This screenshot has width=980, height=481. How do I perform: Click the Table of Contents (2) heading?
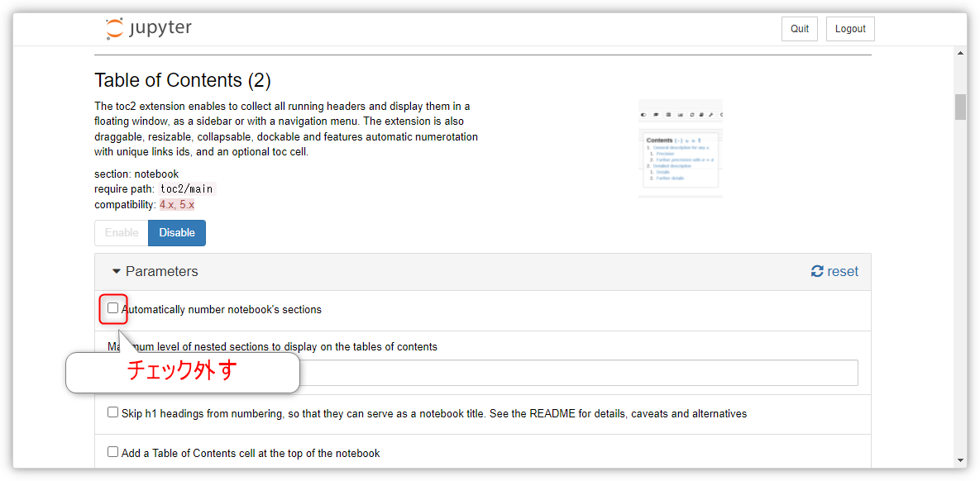[183, 80]
